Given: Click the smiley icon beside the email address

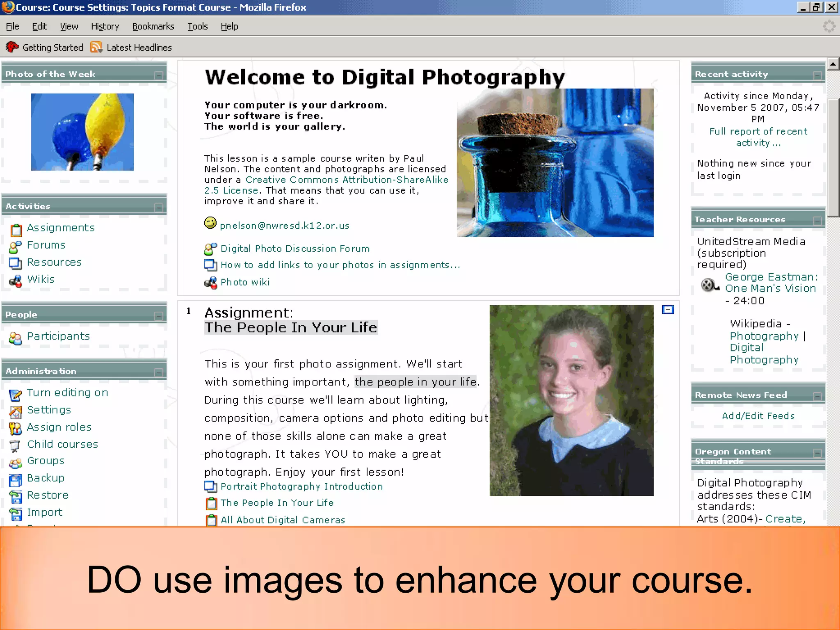Looking at the screenshot, I should coord(210,223).
